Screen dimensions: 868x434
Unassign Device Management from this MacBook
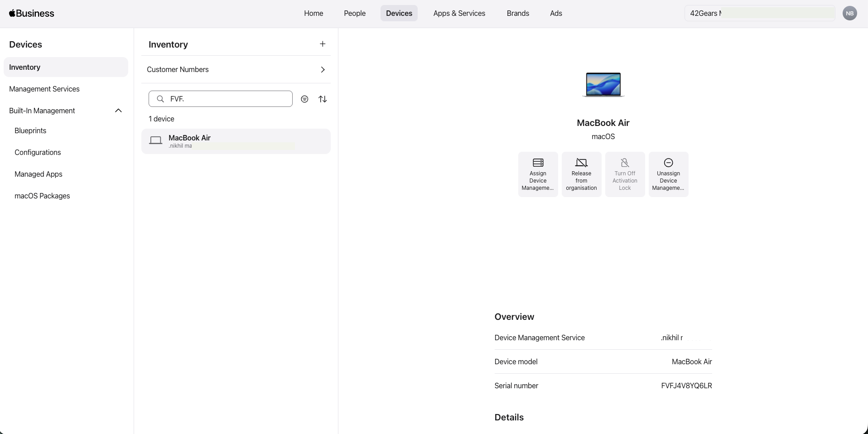click(668, 174)
